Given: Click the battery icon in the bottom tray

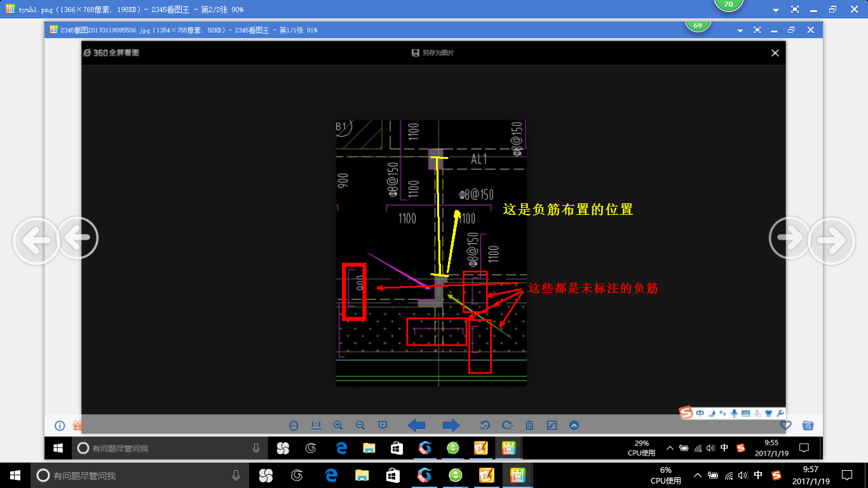Looking at the screenshot, I should click(x=713, y=475).
